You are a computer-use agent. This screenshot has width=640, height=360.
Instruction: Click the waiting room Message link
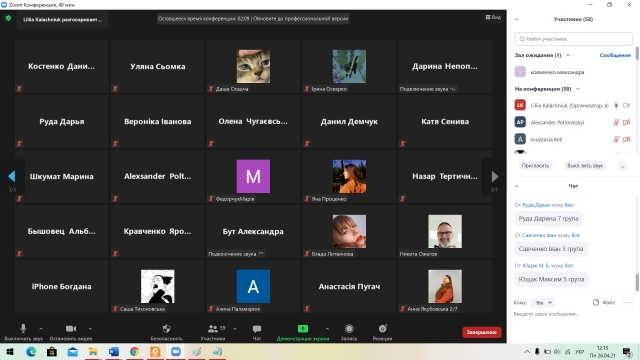615,55
